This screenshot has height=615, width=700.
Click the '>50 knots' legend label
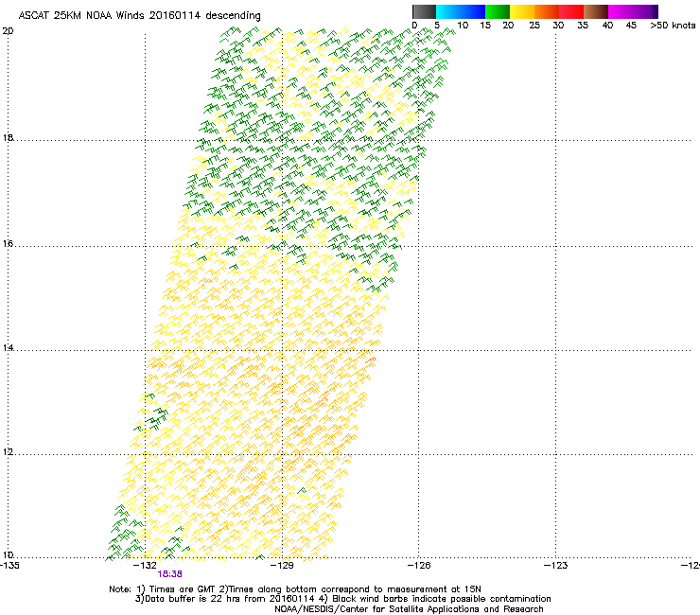(x=673, y=26)
